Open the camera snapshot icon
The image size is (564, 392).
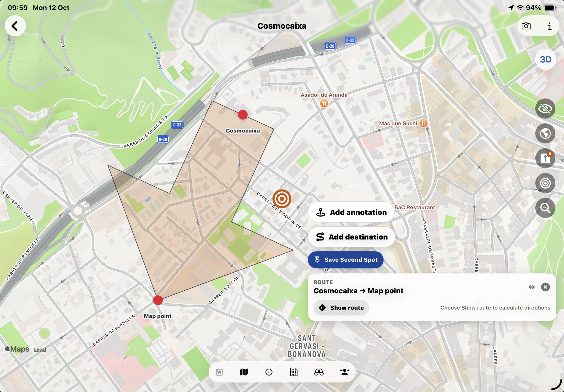(x=526, y=26)
